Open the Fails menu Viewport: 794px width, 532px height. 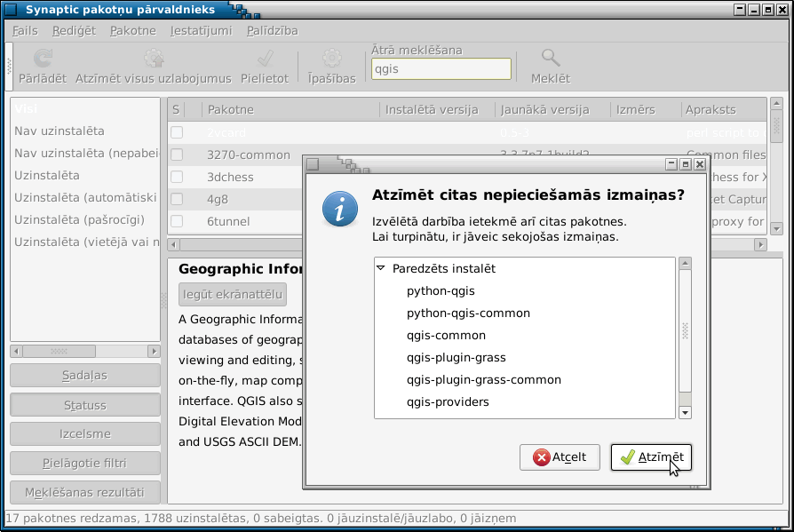point(25,31)
